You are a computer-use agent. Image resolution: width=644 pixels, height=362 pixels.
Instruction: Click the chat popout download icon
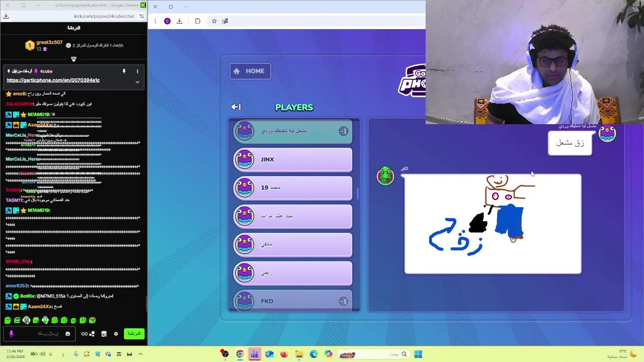point(6,16)
